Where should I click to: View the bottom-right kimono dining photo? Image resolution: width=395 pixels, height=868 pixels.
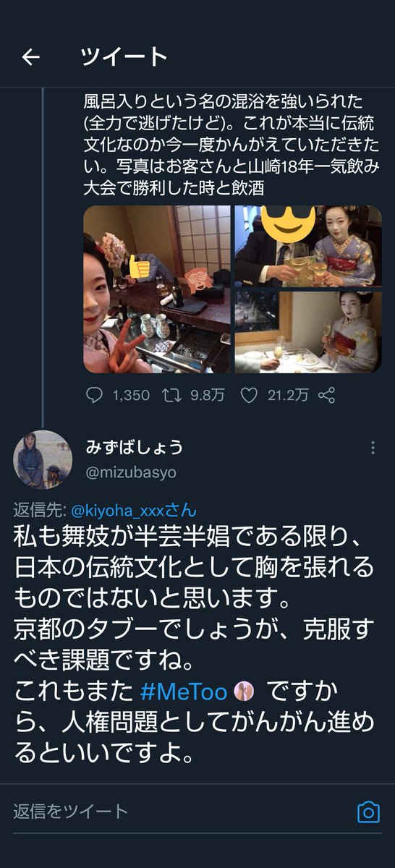pyautogui.click(x=307, y=332)
